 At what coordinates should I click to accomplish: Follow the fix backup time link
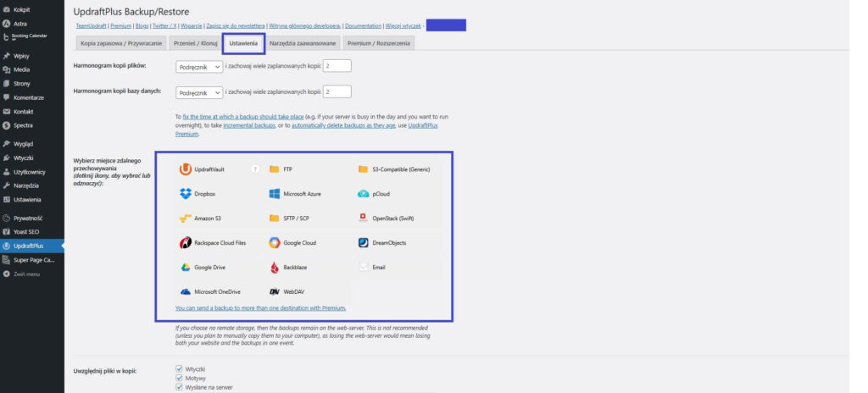243,118
